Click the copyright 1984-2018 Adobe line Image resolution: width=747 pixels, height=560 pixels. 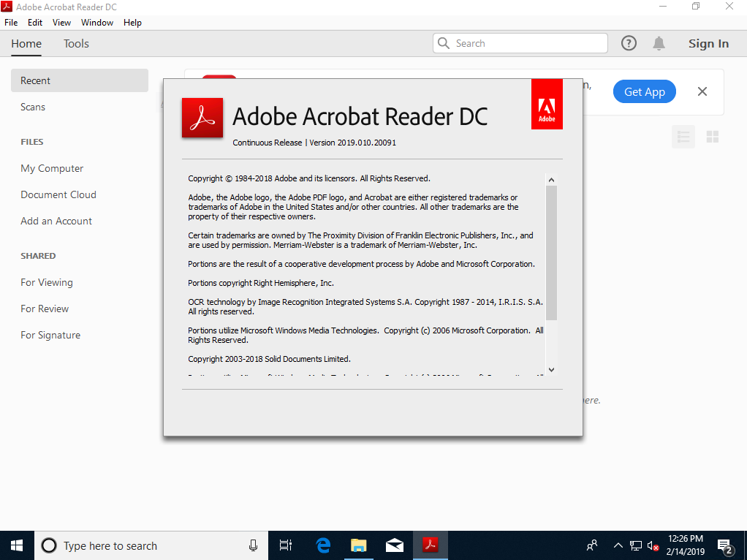click(308, 178)
